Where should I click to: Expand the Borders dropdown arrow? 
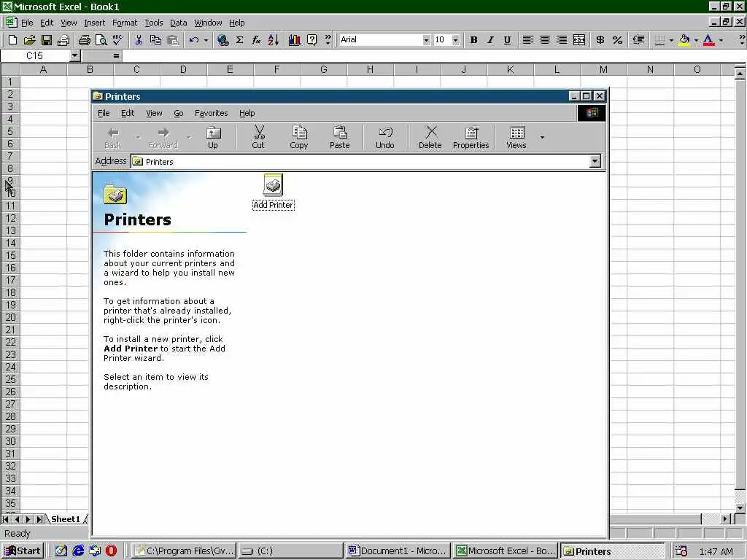click(671, 41)
